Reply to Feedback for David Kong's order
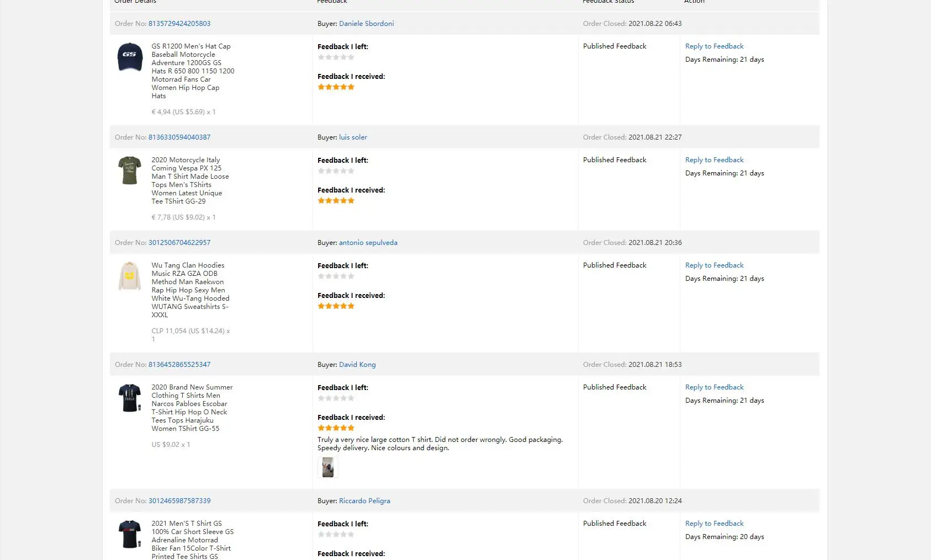 [715, 387]
